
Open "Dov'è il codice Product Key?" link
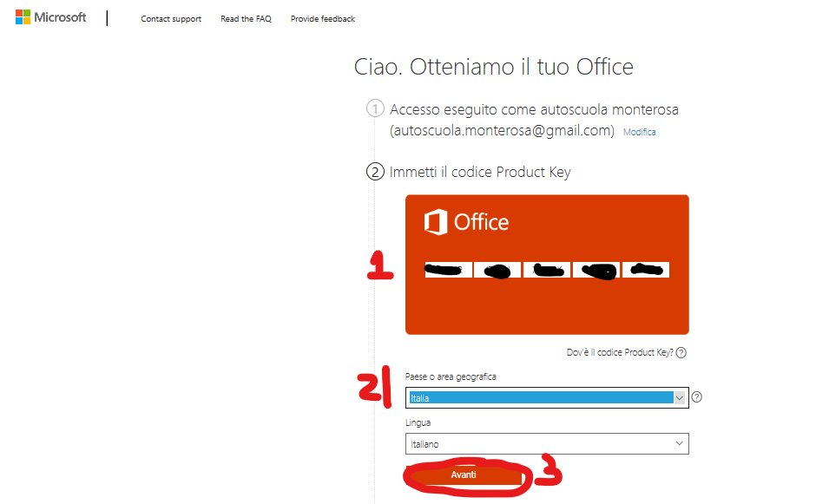[x=618, y=353]
